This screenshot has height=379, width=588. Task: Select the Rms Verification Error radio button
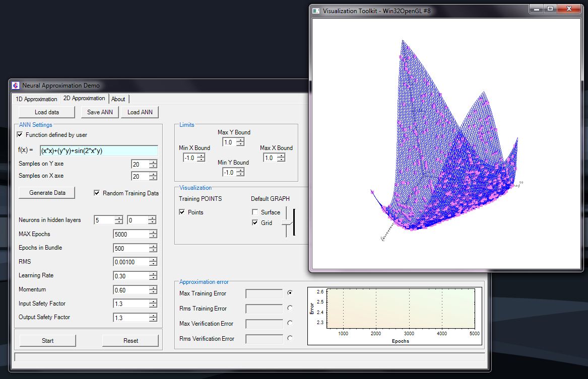click(289, 339)
